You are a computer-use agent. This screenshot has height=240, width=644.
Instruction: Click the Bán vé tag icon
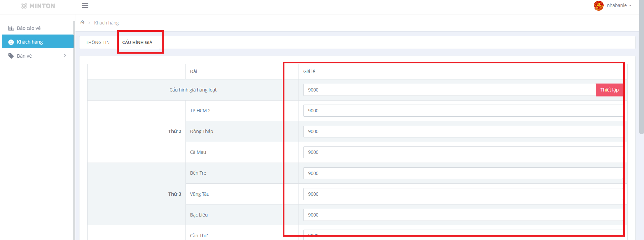(11, 56)
